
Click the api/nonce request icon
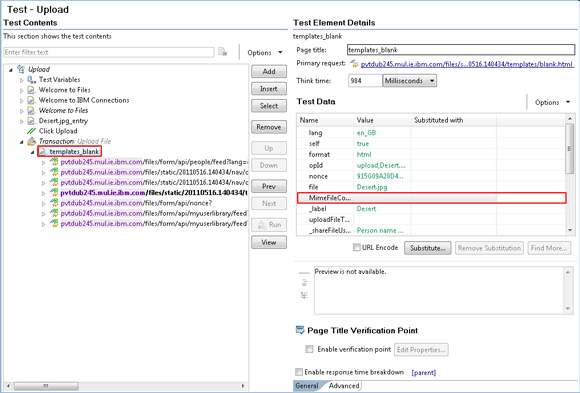[54, 203]
